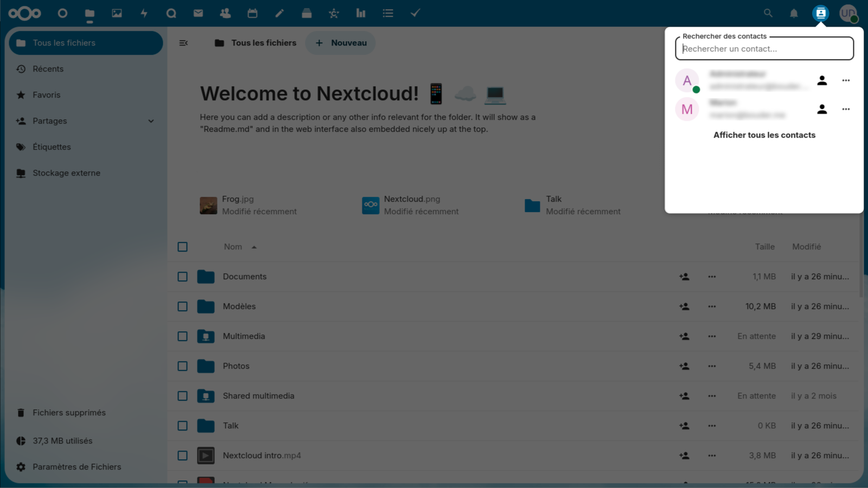Open actions menu for Multimedia folder
Viewport: 868px width, 488px height.
point(712,336)
